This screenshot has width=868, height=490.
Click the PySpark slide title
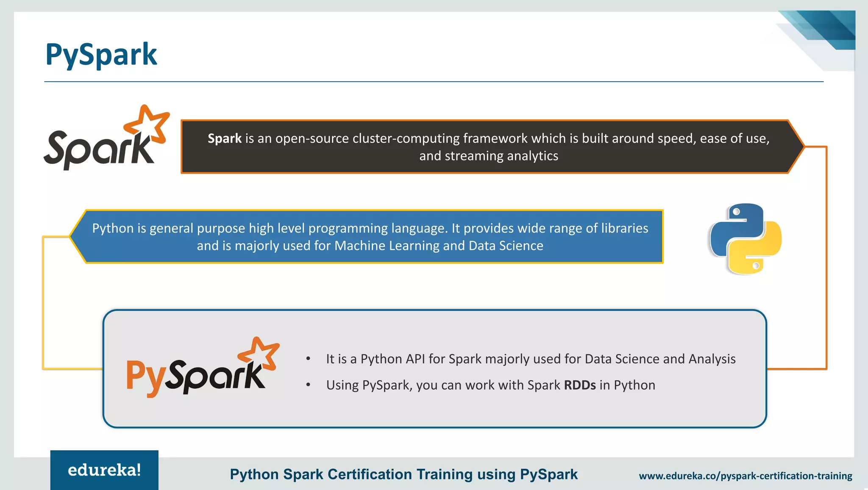pyautogui.click(x=101, y=55)
